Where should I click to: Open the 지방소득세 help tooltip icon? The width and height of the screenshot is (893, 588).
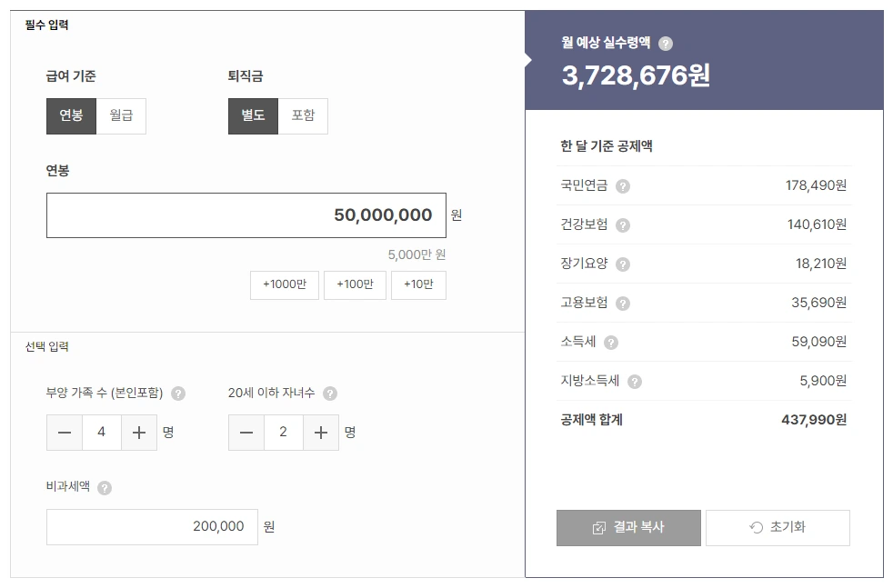tap(637, 381)
